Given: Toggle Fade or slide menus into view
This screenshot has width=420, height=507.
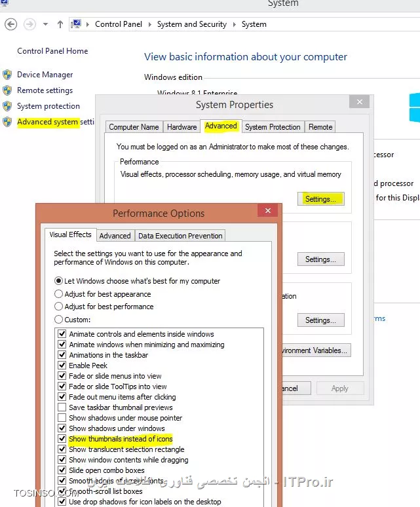Looking at the screenshot, I should click(62, 376).
